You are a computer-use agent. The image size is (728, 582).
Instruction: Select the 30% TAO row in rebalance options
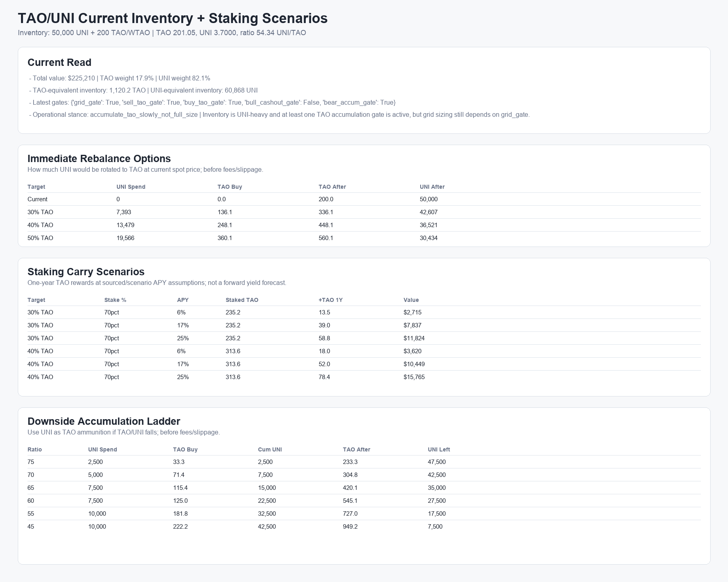[x=364, y=212]
